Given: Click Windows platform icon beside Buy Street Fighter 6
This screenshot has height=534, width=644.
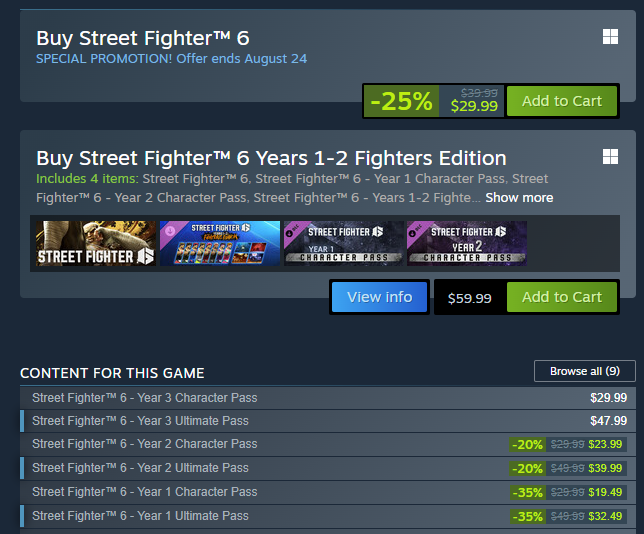Looking at the screenshot, I should [610, 37].
